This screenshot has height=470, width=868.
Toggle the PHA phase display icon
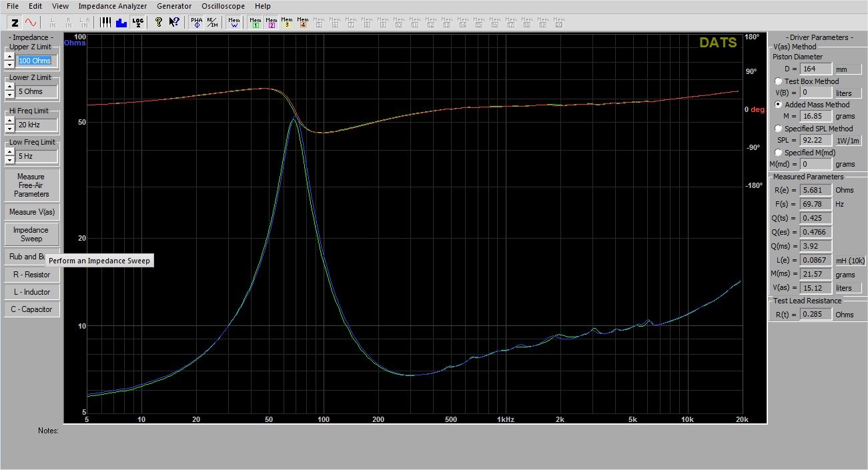pyautogui.click(x=197, y=22)
